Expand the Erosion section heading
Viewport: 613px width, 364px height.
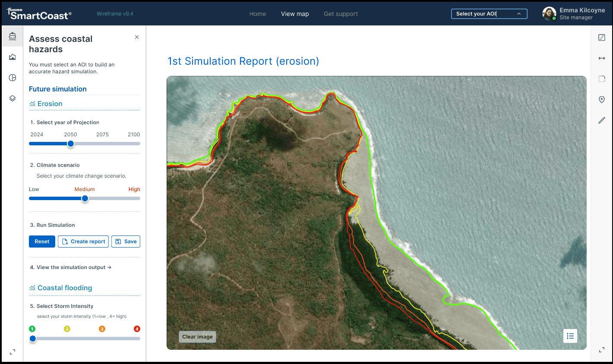pos(50,104)
